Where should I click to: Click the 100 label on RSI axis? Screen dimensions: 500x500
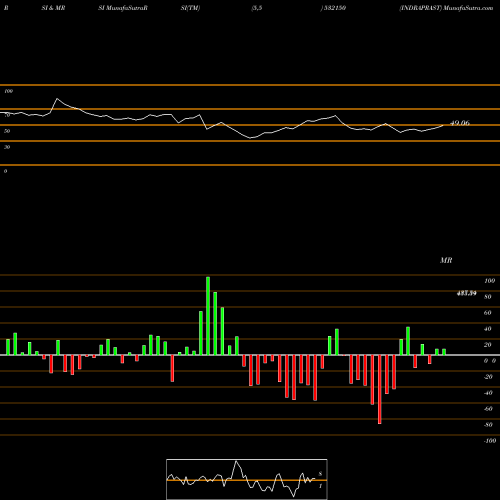(8, 91)
